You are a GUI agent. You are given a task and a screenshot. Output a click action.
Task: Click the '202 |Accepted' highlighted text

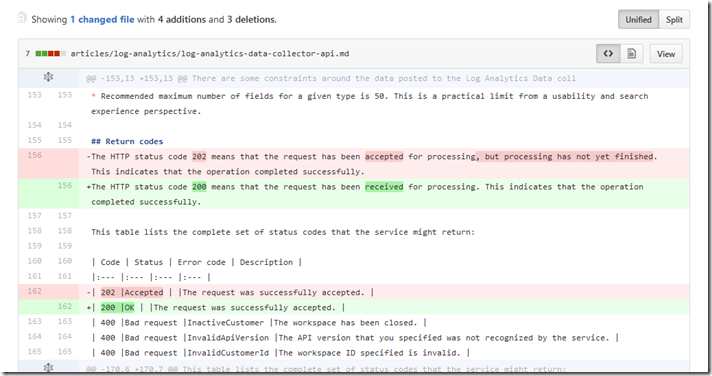tap(132, 292)
